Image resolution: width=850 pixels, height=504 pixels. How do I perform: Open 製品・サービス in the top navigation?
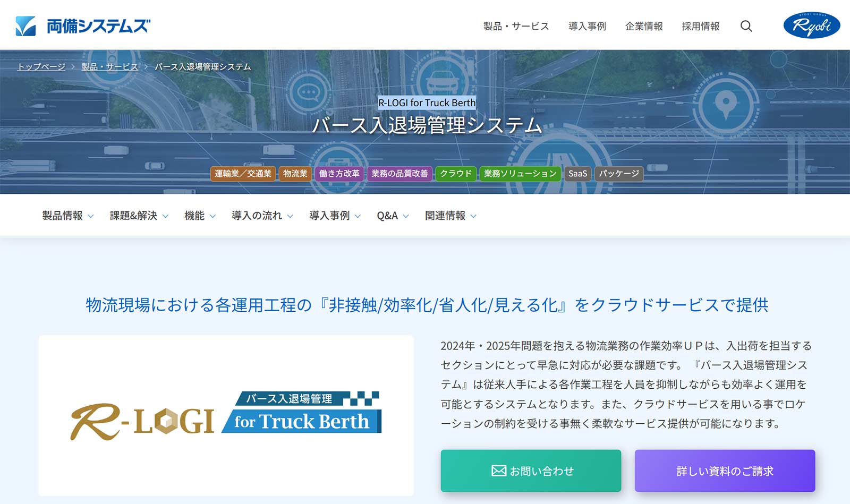[x=516, y=26]
